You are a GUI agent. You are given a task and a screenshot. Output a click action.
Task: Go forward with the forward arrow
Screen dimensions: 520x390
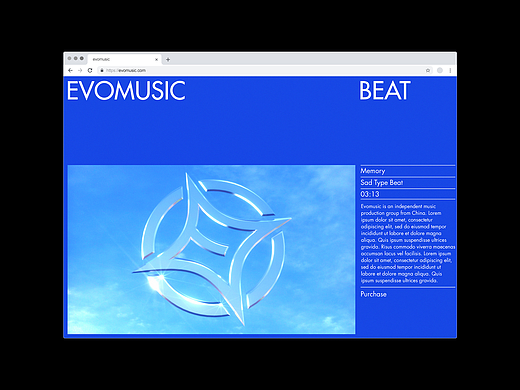tap(80, 70)
